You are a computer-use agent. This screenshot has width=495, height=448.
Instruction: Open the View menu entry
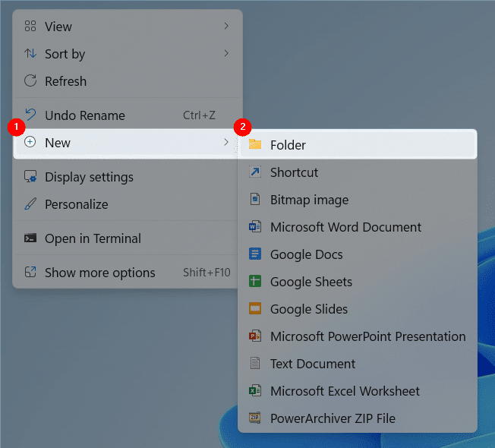(x=128, y=27)
